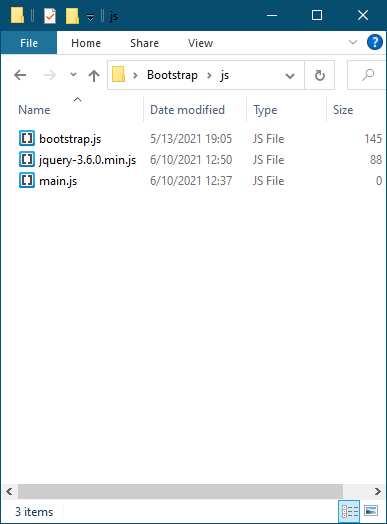
Task: Select the jquery-3.6.0.min.js file icon
Action: [x=27, y=159]
